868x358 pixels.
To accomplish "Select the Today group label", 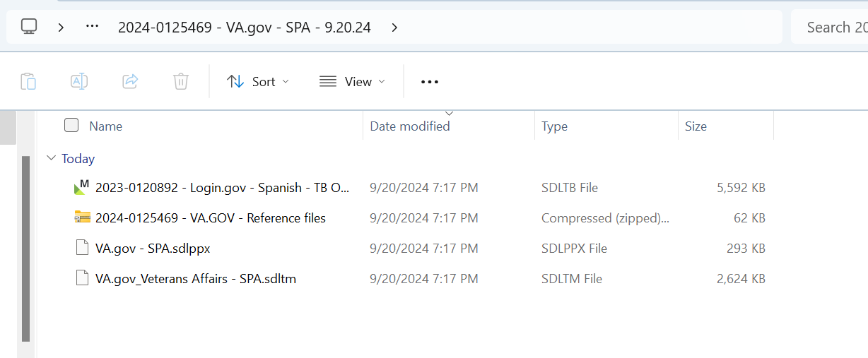I will coord(78,159).
